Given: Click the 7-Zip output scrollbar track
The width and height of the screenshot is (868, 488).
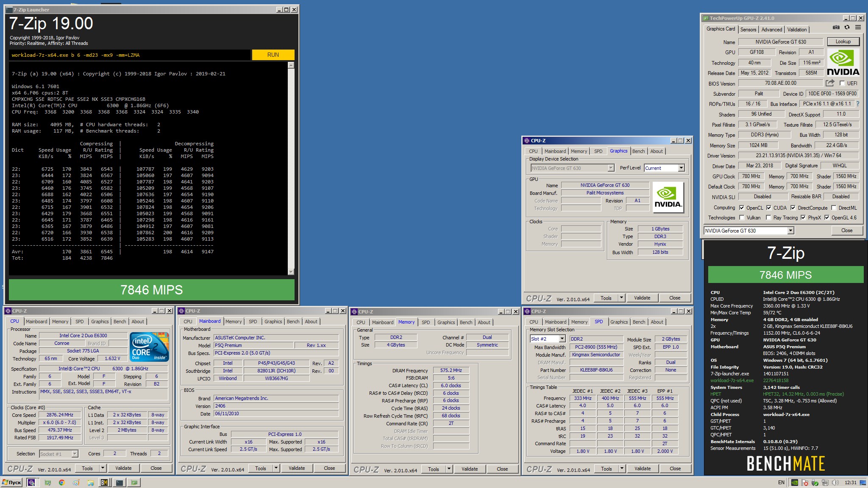Looking at the screenshot, I should pyautogui.click(x=291, y=169).
